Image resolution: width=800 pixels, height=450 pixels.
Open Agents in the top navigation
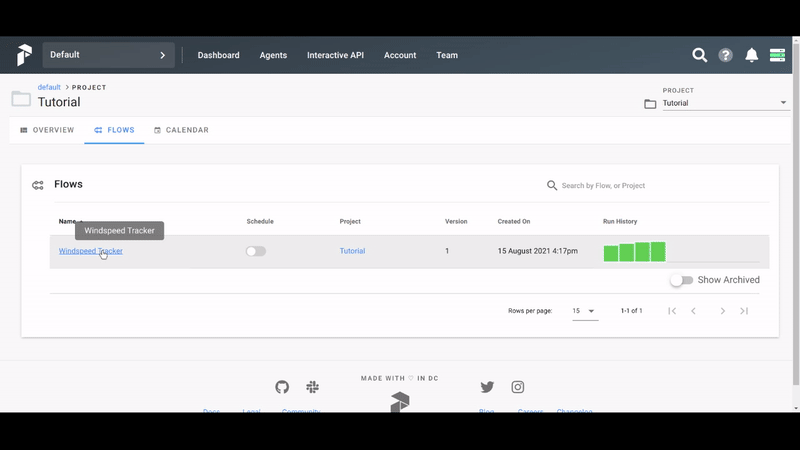click(273, 55)
